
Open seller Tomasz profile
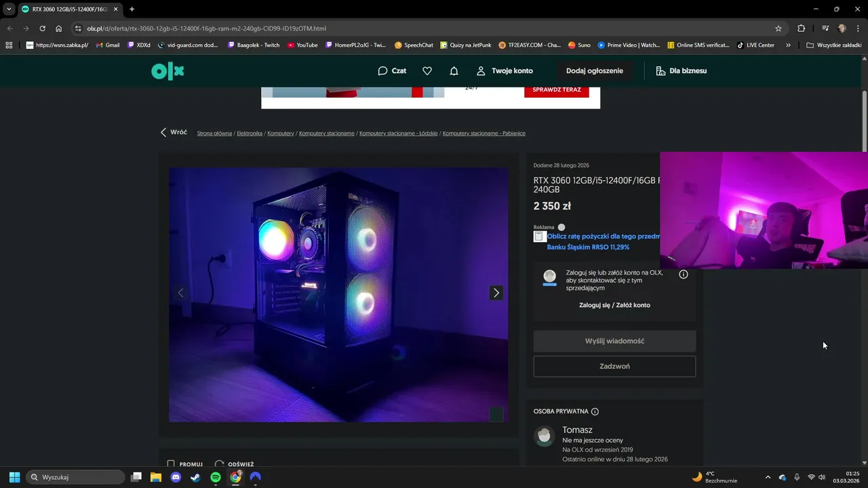click(x=577, y=430)
